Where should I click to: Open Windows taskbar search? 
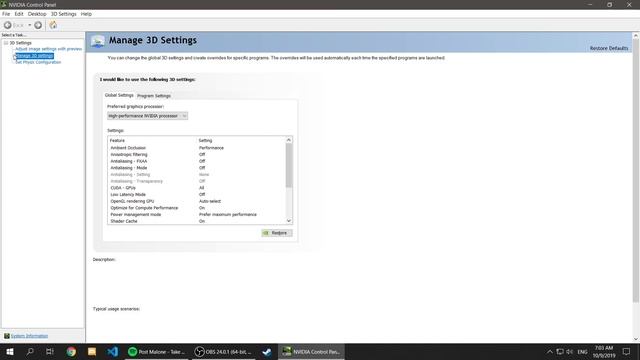pyautogui.click(x=30, y=351)
